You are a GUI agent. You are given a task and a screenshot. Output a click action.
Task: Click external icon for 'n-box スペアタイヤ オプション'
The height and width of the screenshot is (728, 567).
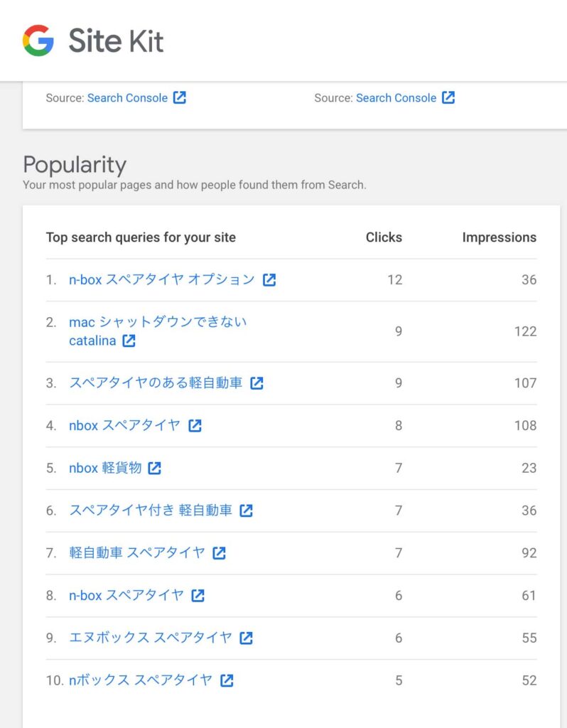(x=269, y=279)
